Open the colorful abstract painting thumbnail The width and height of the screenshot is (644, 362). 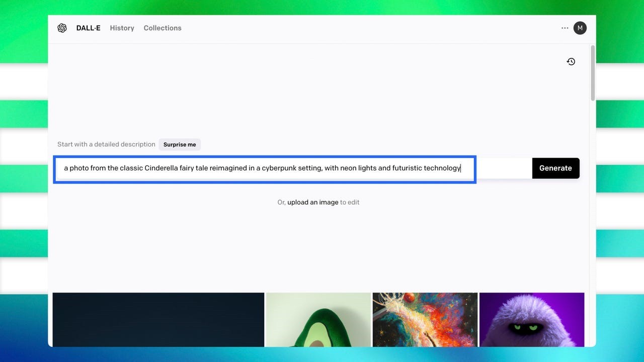(425, 319)
